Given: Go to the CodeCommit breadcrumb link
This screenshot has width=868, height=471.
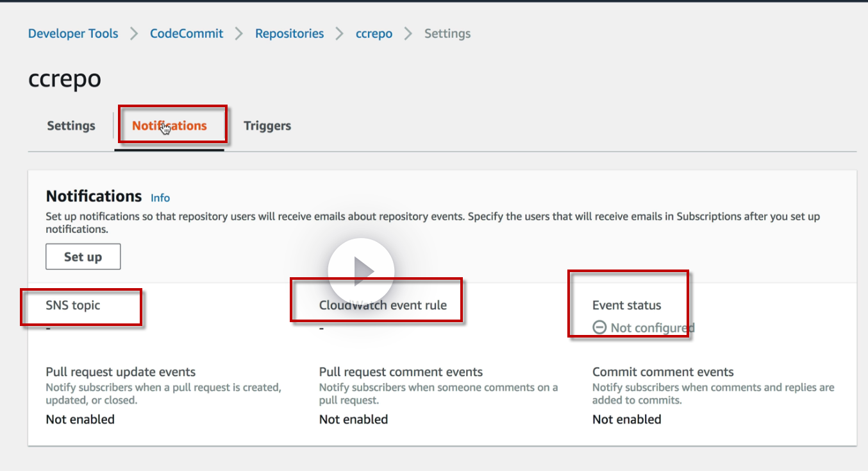Looking at the screenshot, I should 187,33.
